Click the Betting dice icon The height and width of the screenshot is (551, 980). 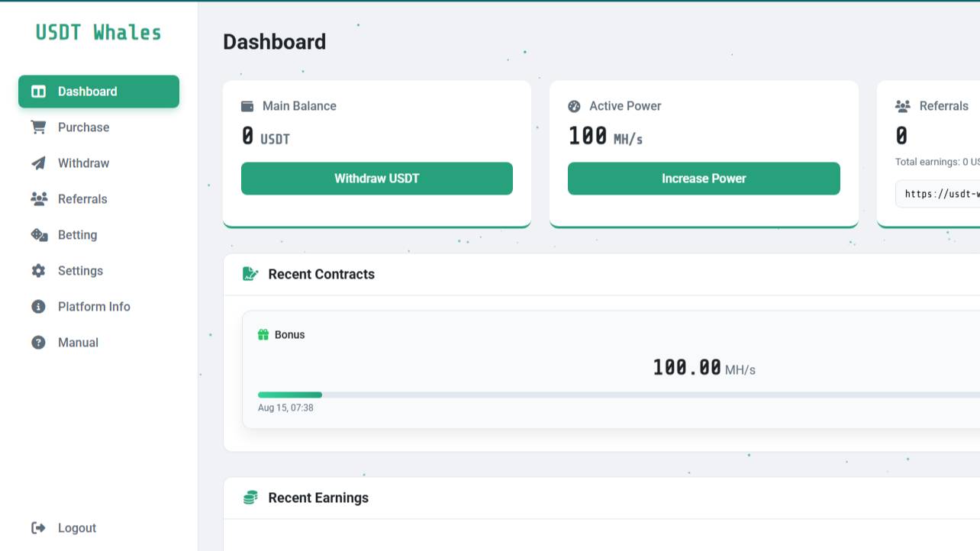click(x=39, y=235)
